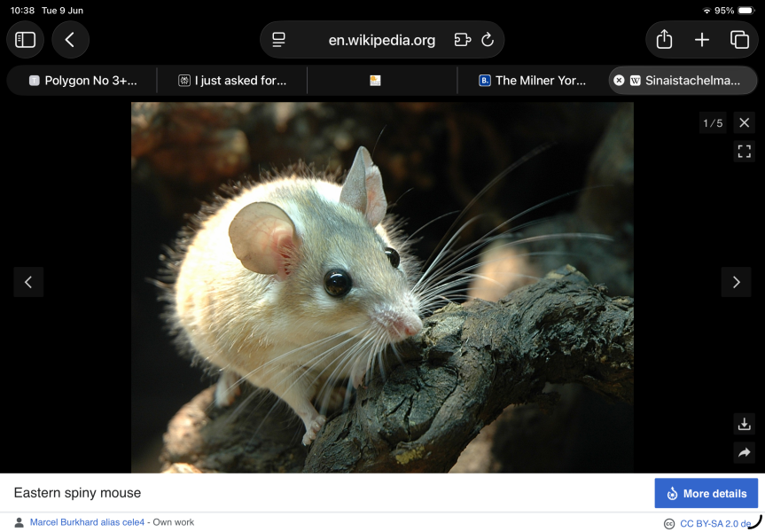This screenshot has height=532, width=765.
Task: Download the spiny mouse image
Action: (x=744, y=424)
